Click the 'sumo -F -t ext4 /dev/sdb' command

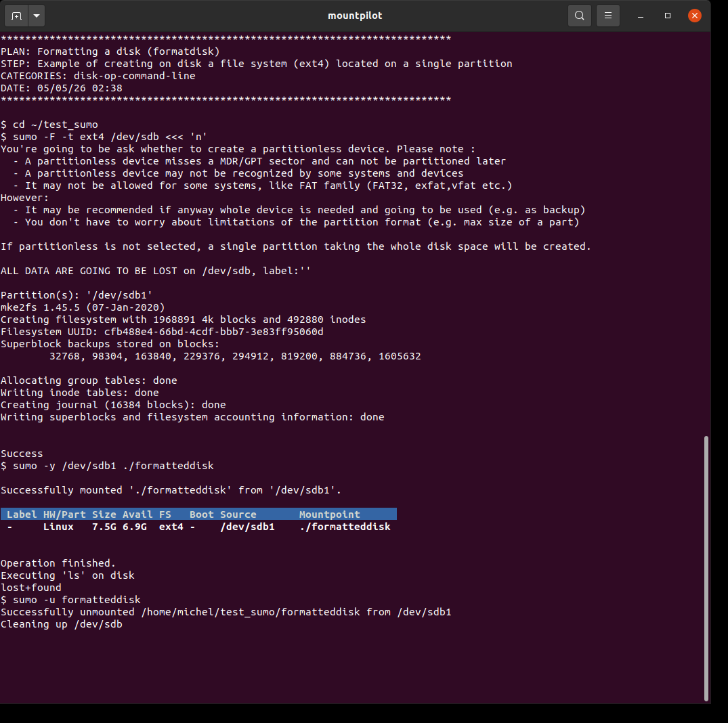point(86,137)
